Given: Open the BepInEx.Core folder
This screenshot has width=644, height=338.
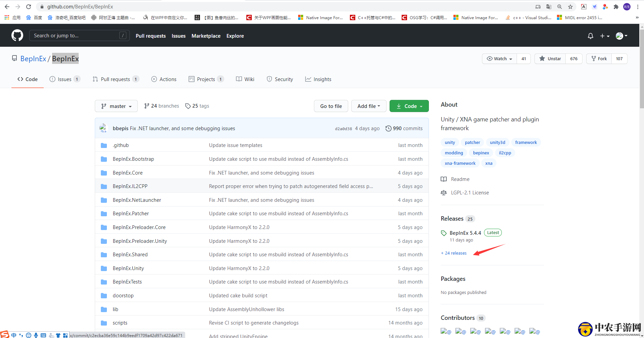Looking at the screenshot, I should (128, 173).
